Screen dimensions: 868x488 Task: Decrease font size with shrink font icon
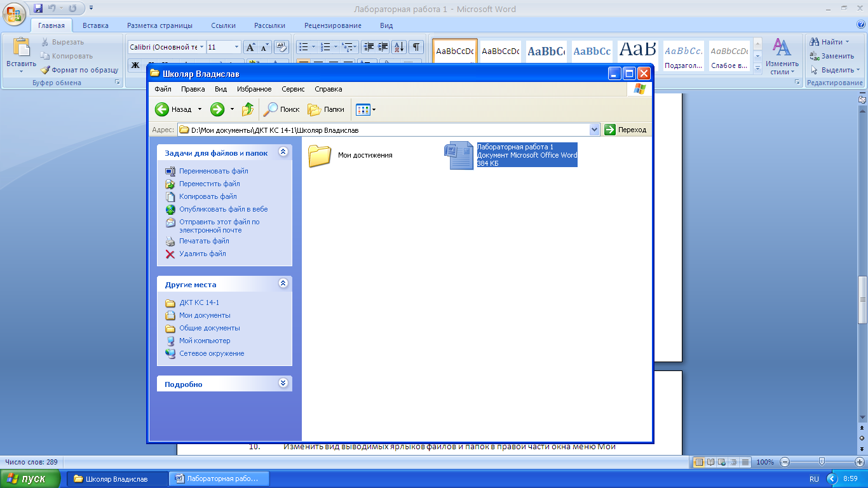(264, 47)
